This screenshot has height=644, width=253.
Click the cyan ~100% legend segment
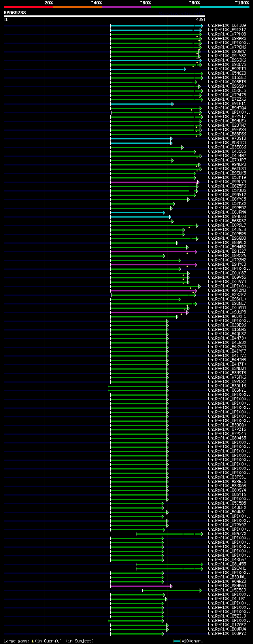[225, 7]
